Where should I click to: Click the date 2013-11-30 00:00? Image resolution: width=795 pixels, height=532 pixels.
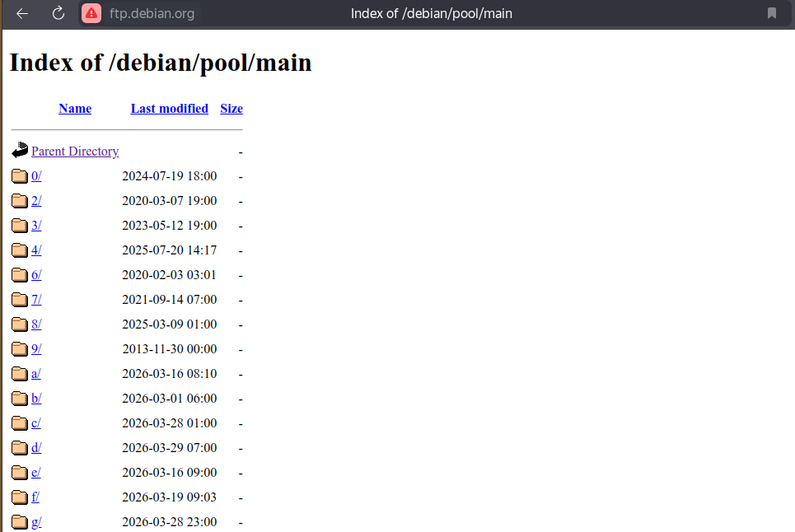(x=170, y=349)
